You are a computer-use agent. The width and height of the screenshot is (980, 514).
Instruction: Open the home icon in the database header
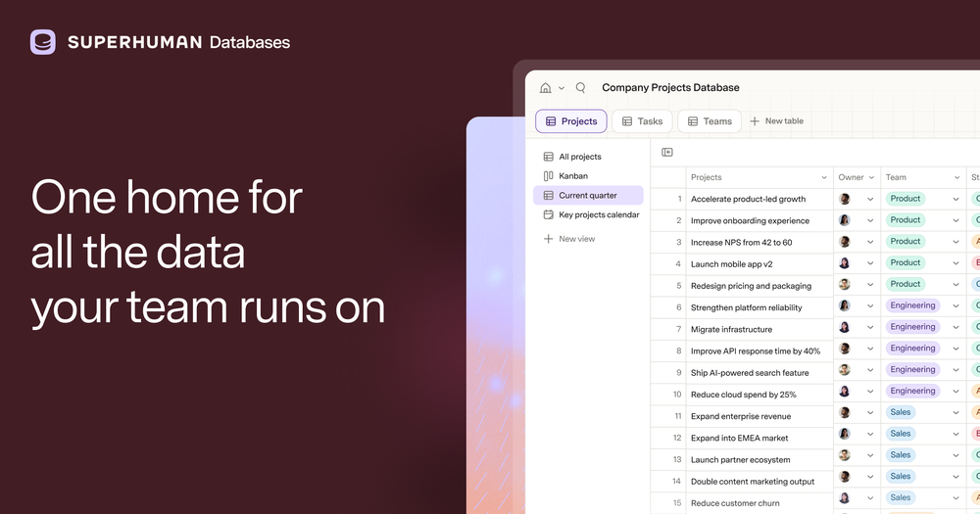546,87
